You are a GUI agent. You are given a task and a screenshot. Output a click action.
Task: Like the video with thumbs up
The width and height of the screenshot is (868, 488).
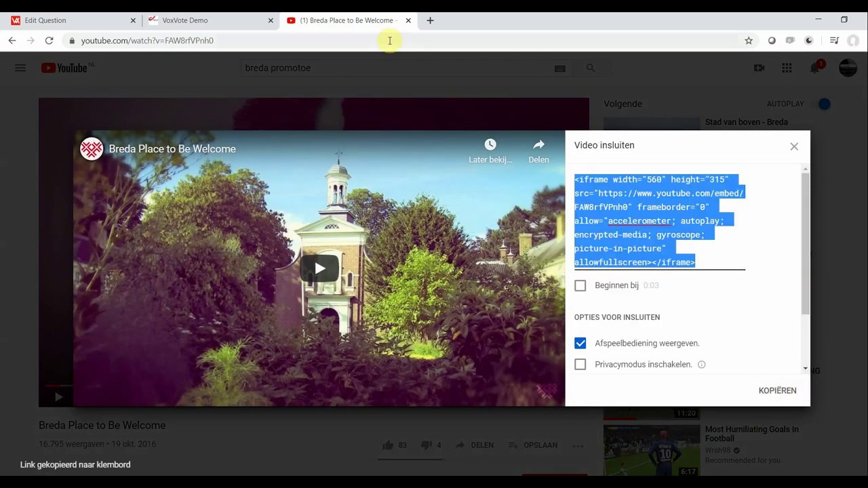point(388,445)
